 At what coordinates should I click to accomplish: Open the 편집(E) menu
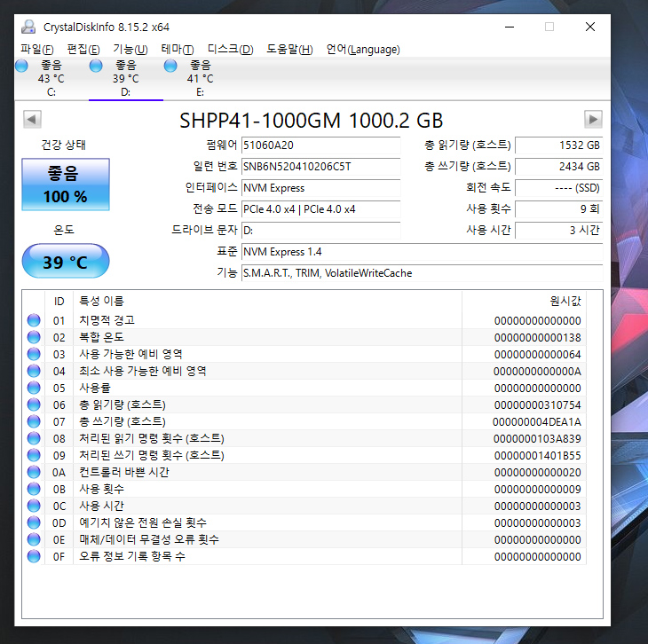tap(83, 49)
